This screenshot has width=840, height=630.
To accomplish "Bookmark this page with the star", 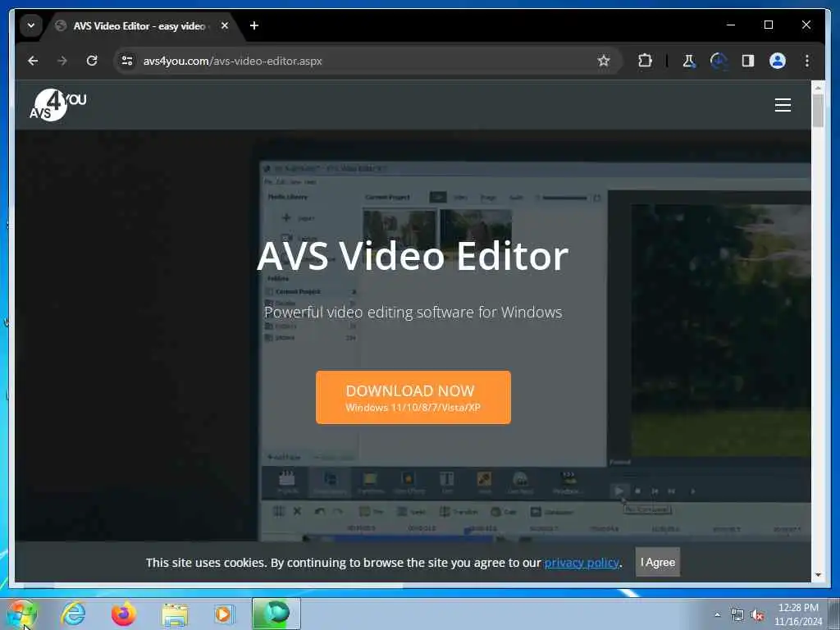I will [604, 61].
